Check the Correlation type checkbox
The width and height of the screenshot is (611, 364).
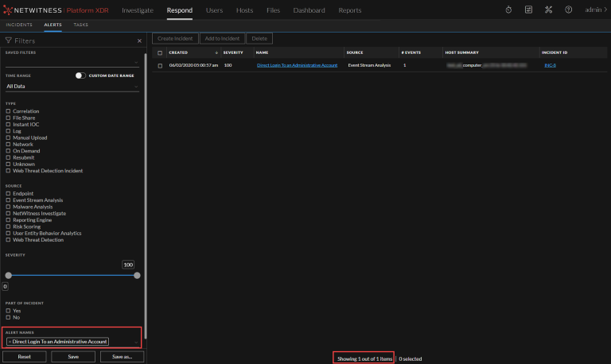click(x=8, y=111)
